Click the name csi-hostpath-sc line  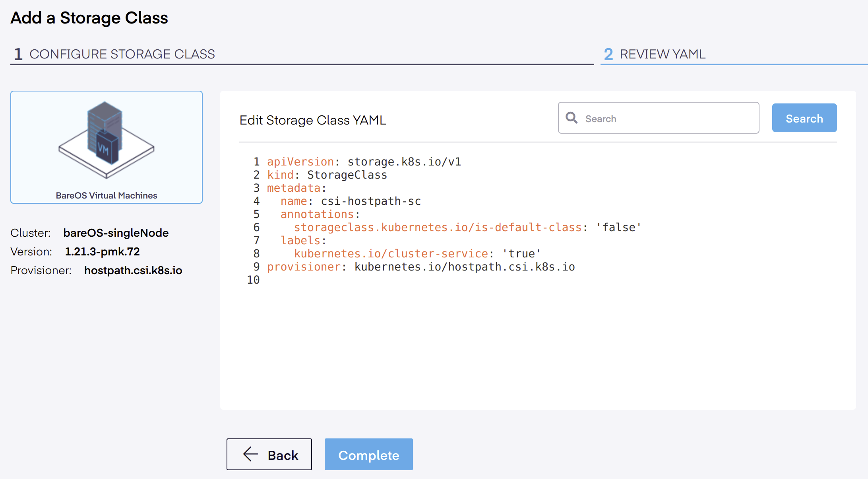click(x=351, y=201)
